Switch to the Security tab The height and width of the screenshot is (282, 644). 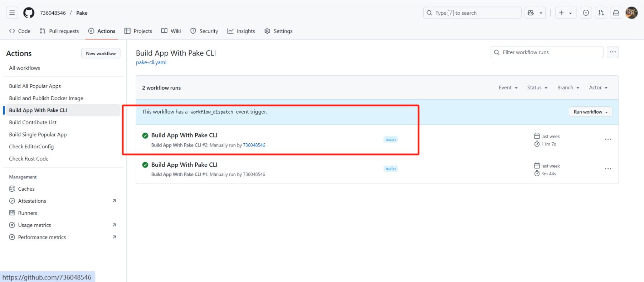coord(204,31)
